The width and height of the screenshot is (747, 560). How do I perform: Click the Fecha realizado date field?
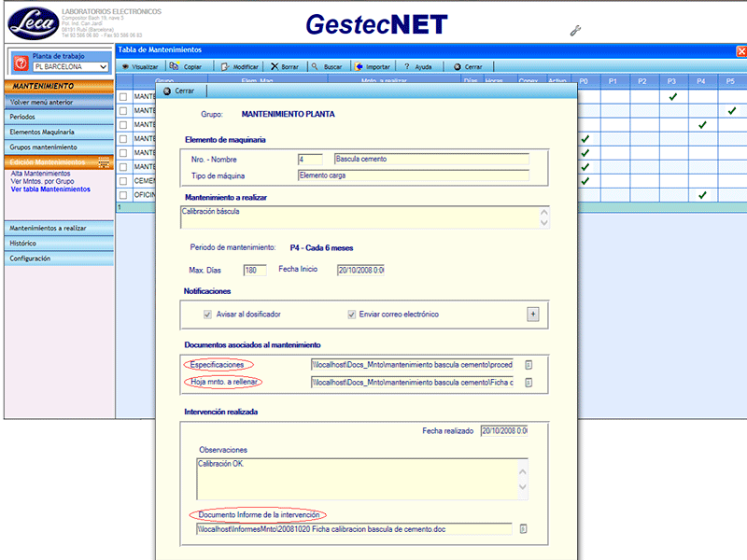[504, 431]
